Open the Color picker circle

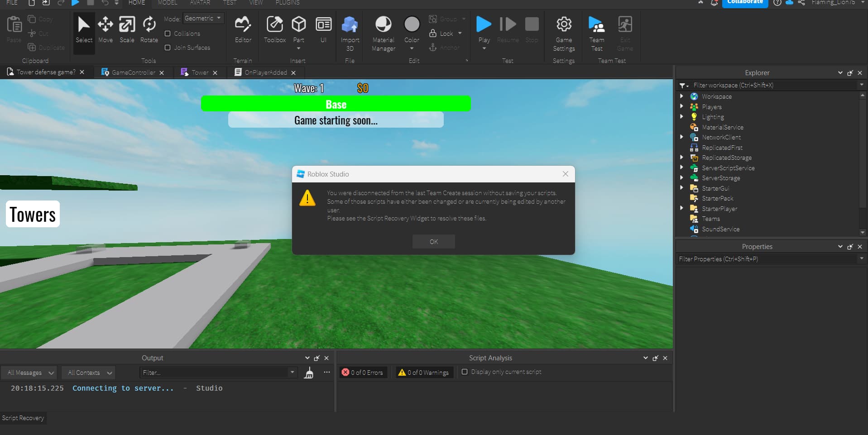coord(412,24)
